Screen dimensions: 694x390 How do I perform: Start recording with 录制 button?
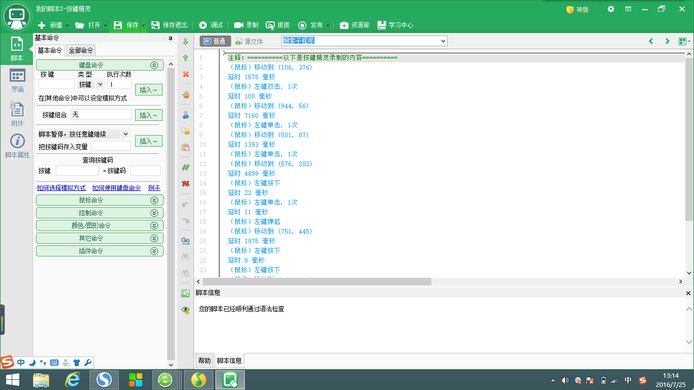(246, 25)
